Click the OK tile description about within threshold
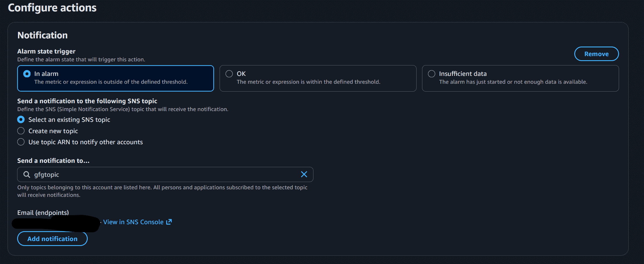Screen dimensions: 644x264 [308, 82]
